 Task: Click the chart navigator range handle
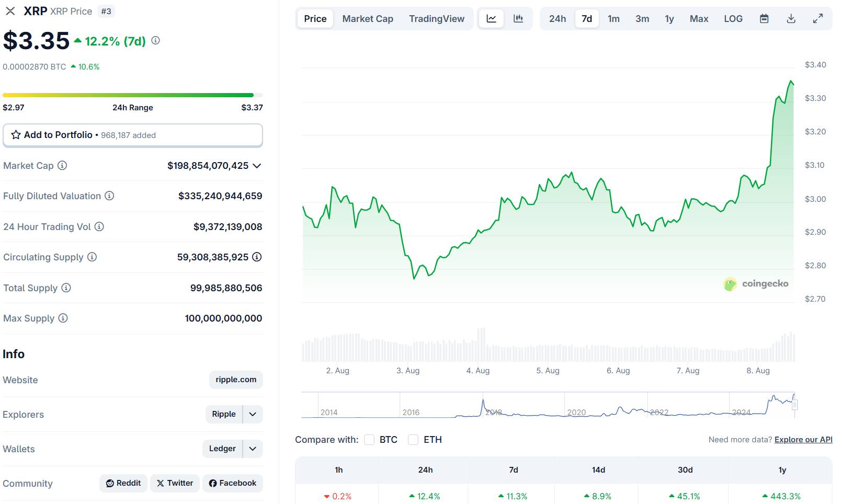pos(794,404)
